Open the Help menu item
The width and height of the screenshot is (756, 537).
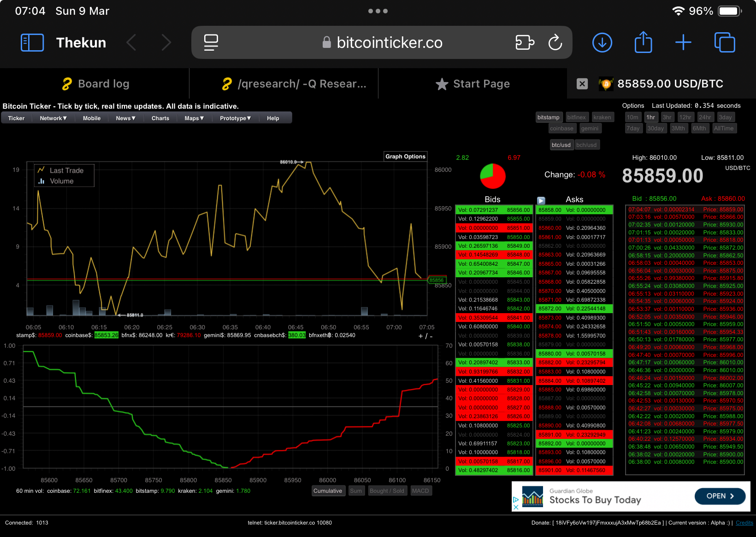[x=273, y=118]
